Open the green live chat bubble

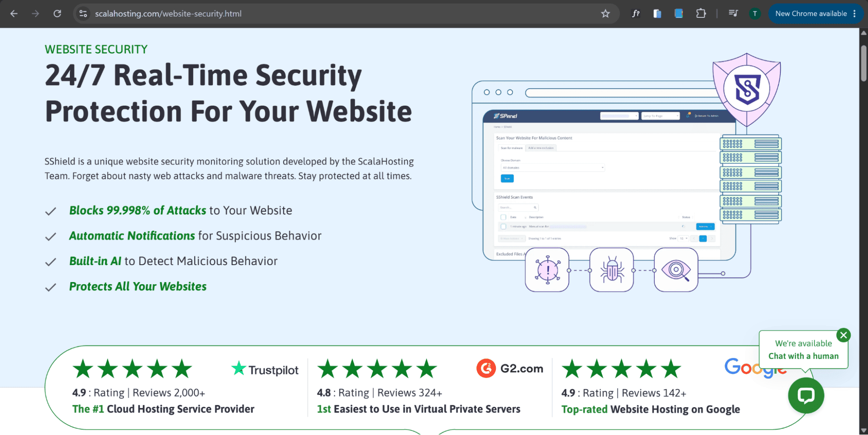pos(806,395)
